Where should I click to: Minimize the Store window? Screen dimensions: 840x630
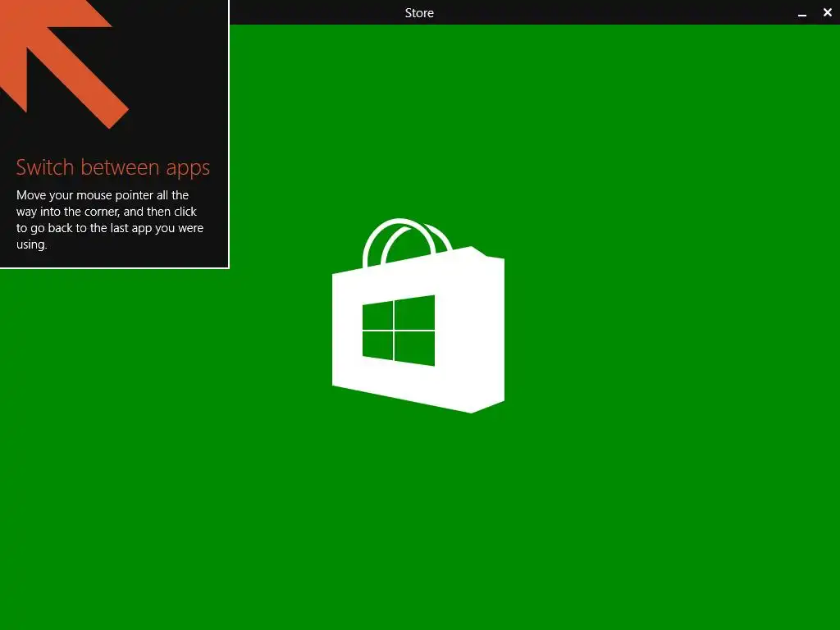(x=802, y=13)
